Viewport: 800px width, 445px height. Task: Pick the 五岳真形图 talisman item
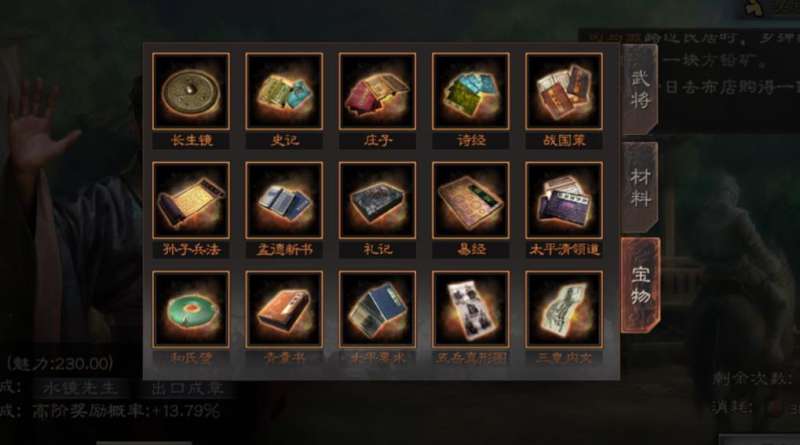(x=471, y=310)
